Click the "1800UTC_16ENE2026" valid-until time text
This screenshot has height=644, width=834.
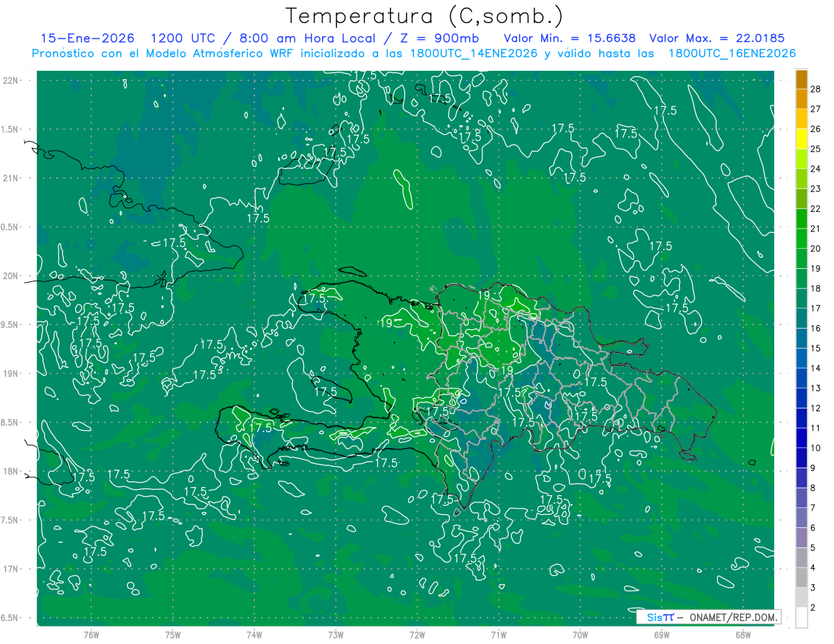click(x=732, y=53)
